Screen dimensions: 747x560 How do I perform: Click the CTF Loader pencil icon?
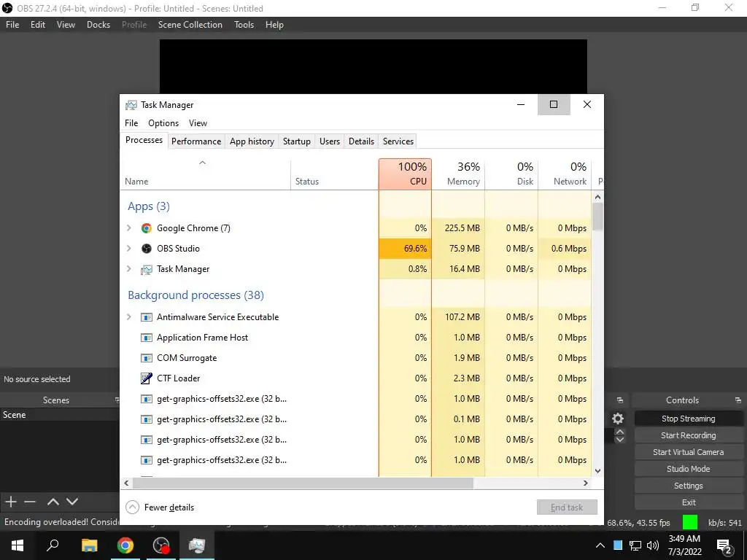[146, 378]
